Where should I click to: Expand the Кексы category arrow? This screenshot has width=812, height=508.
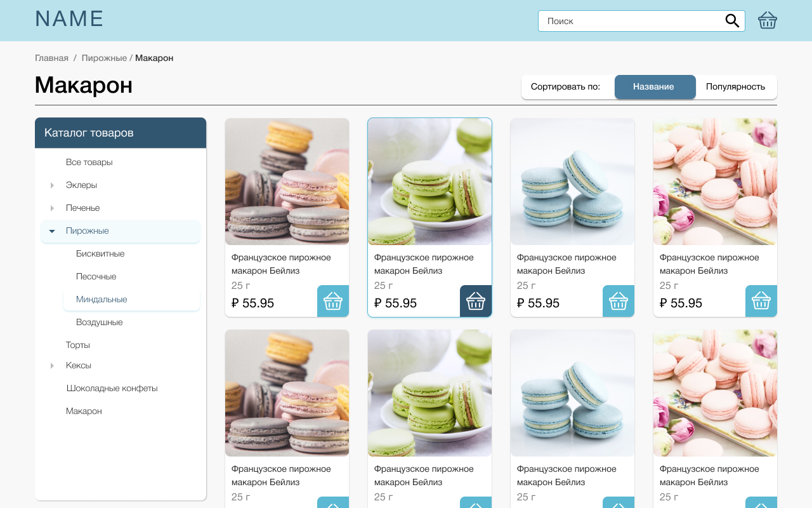click(52, 366)
